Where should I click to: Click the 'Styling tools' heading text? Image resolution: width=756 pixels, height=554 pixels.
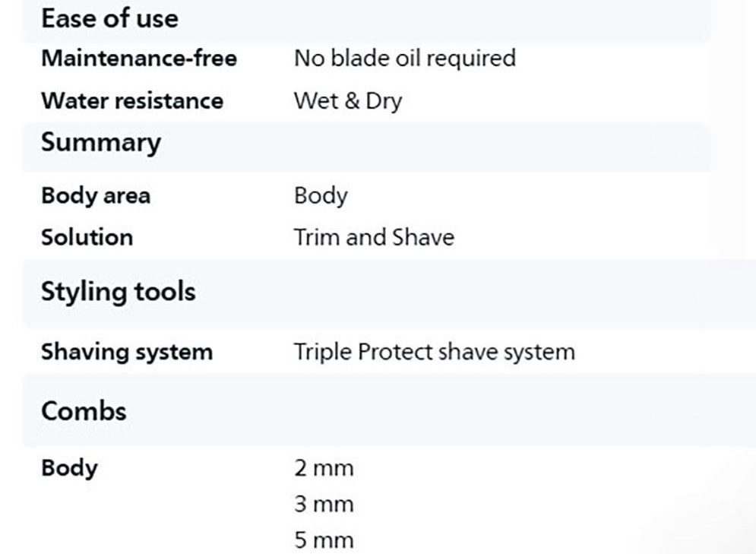[118, 293]
